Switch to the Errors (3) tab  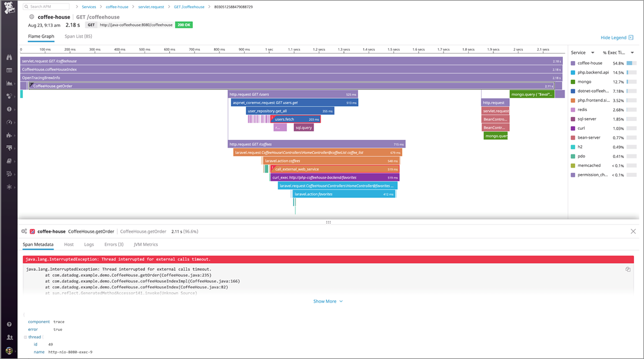click(x=114, y=244)
